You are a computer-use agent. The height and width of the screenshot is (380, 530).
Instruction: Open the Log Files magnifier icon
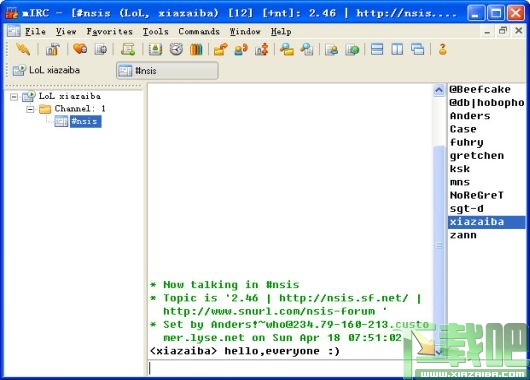coord(307,50)
